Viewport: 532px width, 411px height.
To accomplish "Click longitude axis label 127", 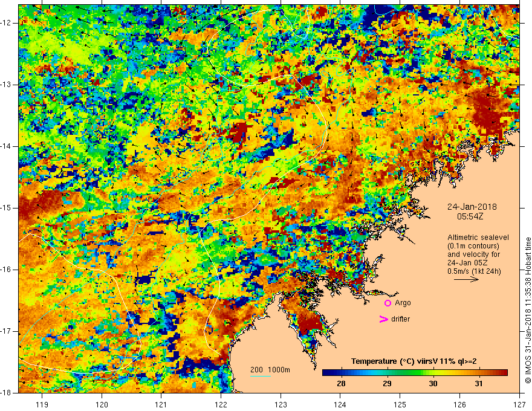I will point(519,404).
